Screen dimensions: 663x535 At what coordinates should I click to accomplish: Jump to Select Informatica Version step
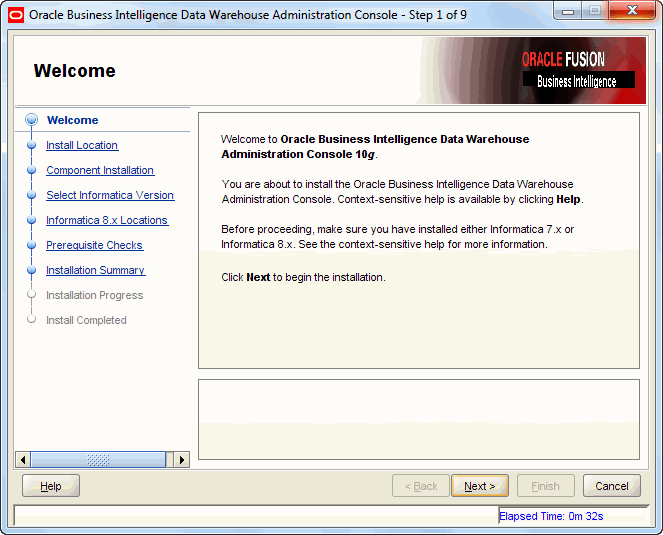click(110, 195)
